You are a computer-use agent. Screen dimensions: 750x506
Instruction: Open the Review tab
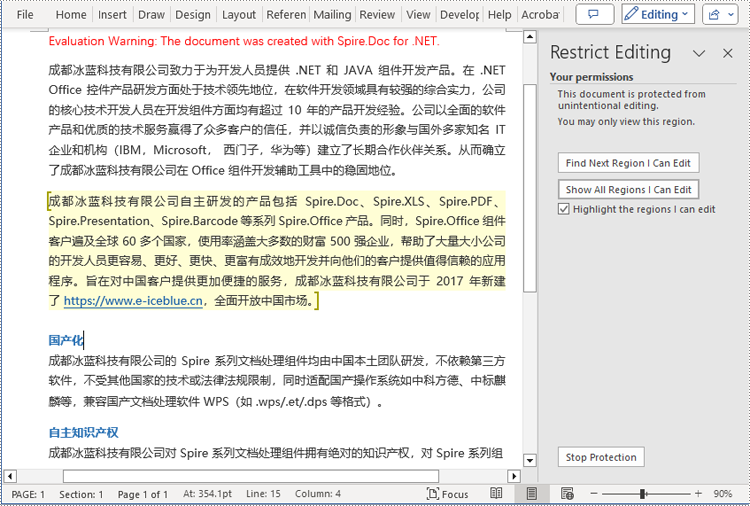(x=377, y=15)
